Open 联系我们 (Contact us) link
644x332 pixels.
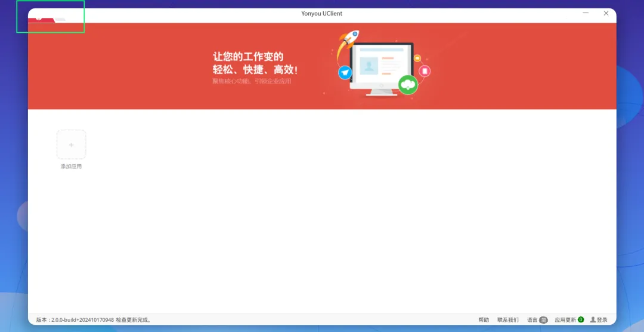point(507,319)
